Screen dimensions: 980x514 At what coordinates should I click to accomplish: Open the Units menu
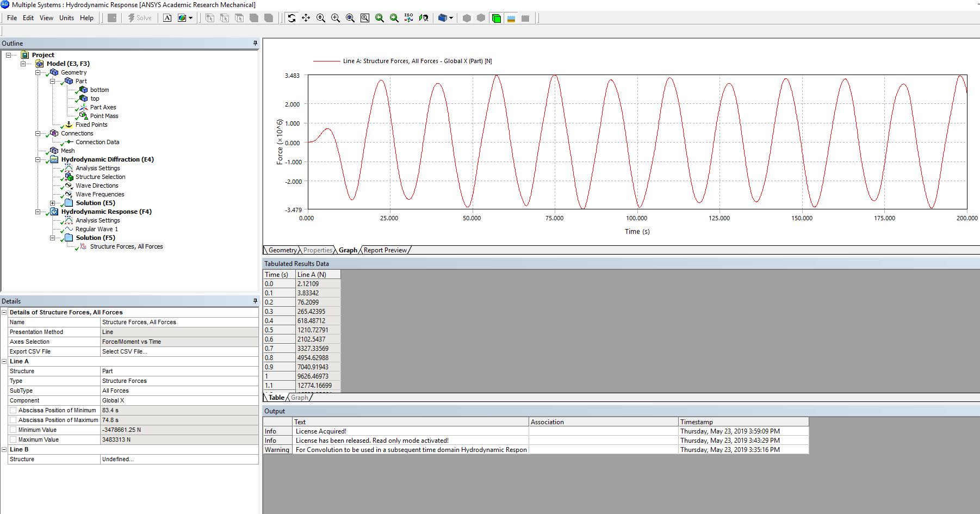click(x=66, y=17)
